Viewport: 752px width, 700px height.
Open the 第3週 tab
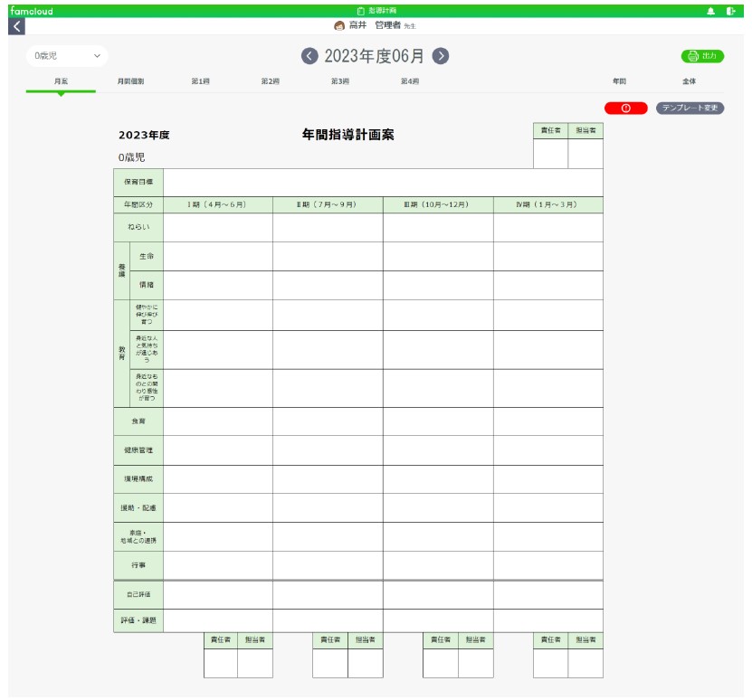point(340,81)
